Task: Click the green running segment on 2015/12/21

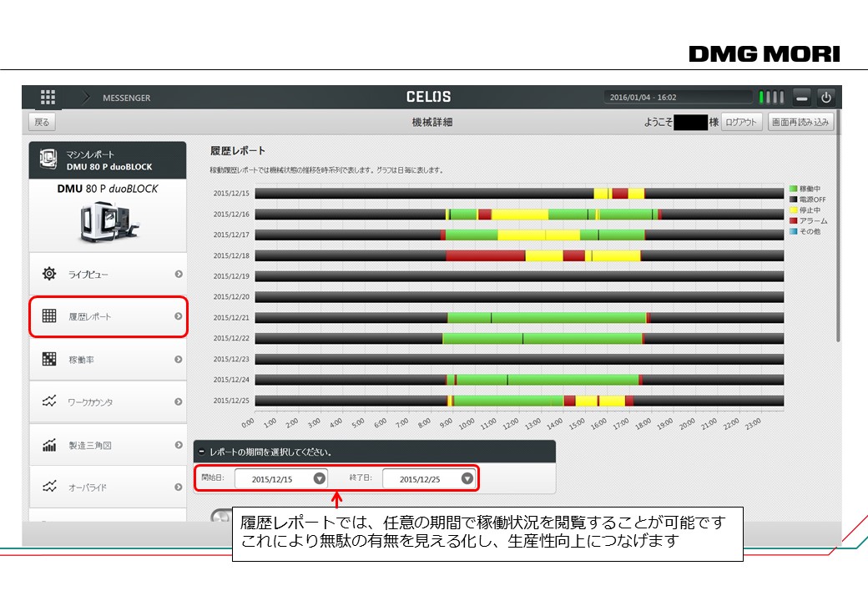Action: click(x=547, y=318)
